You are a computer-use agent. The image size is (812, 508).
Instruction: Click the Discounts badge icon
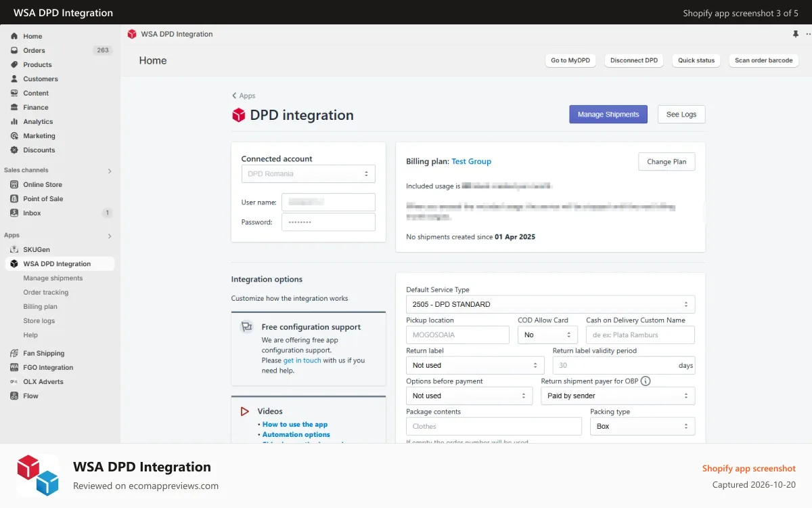14,150
